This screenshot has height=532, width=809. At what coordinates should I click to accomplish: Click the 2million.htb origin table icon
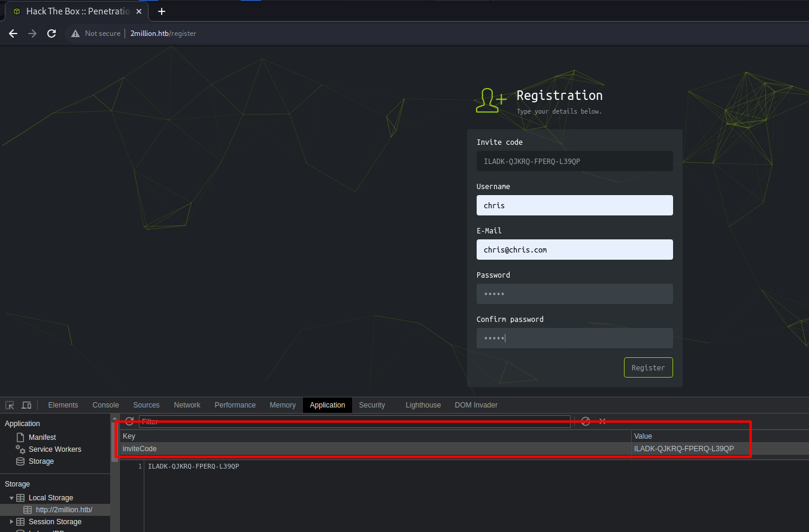[x=28, y=510]
